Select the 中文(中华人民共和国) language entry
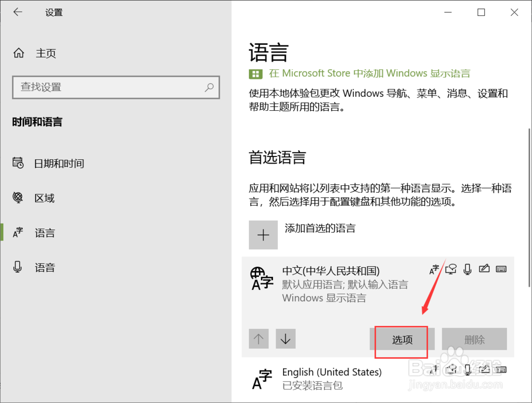Screen dimensions: 532x403 click(378, 307)
